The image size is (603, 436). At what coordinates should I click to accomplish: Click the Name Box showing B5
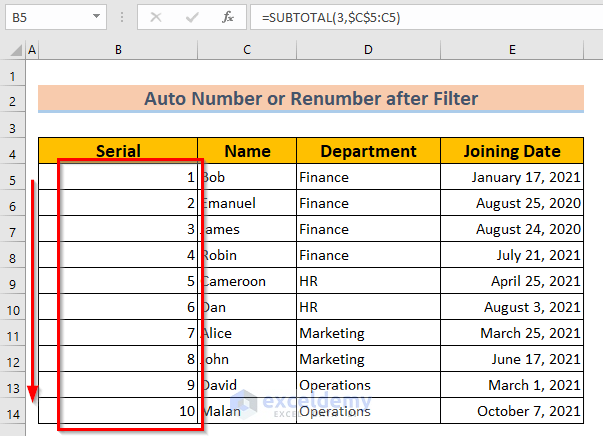[x=45, y=17]
